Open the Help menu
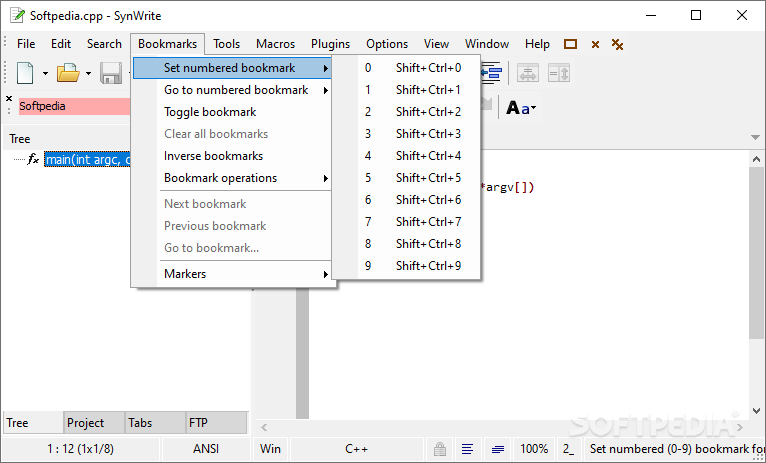This screenshot has width=766, height=463. (x=537, y=44)
